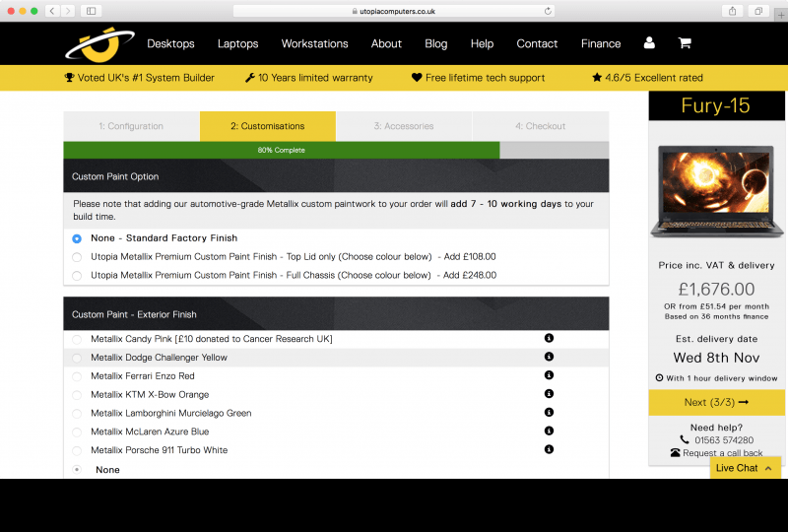
Task: Open the Workstations menu
Action: pyautogui.click(x=314, y=43)
